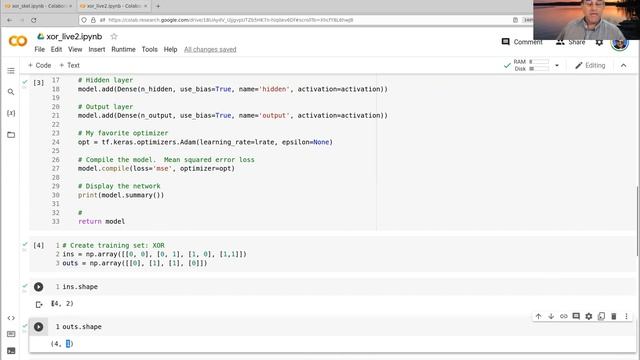The height and width of the screenshot is (360, 640).
Task: Click the line print(model.summary())
Action: click(121, 195)
